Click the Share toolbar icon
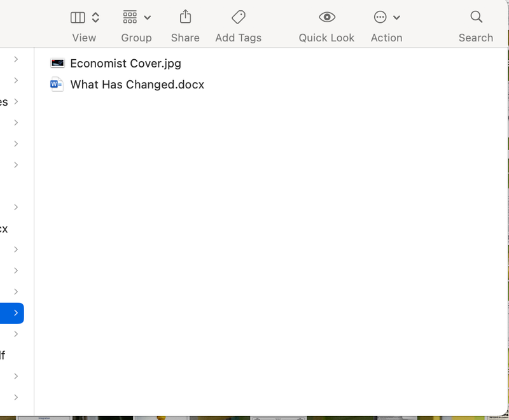 coord(185,17)
